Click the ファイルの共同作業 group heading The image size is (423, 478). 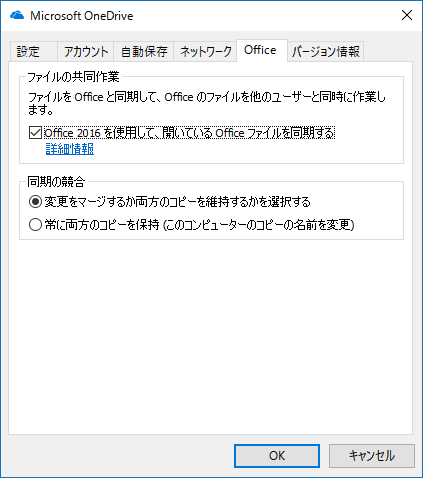[x=73, y=77]
